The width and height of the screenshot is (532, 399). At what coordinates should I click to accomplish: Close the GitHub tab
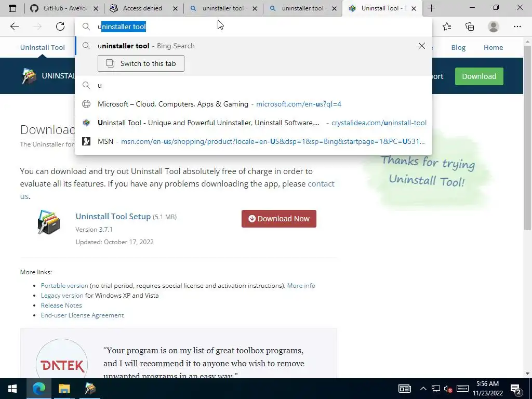[96, 8]
